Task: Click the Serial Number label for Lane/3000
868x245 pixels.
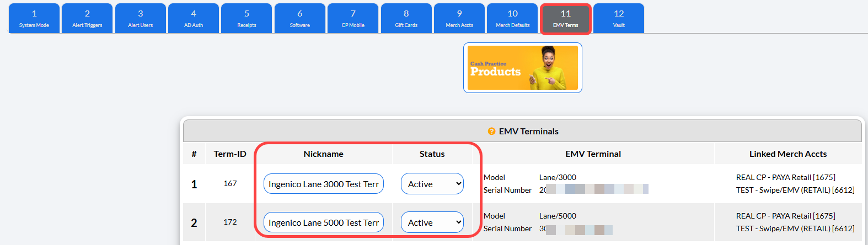Action: [508, 190]
